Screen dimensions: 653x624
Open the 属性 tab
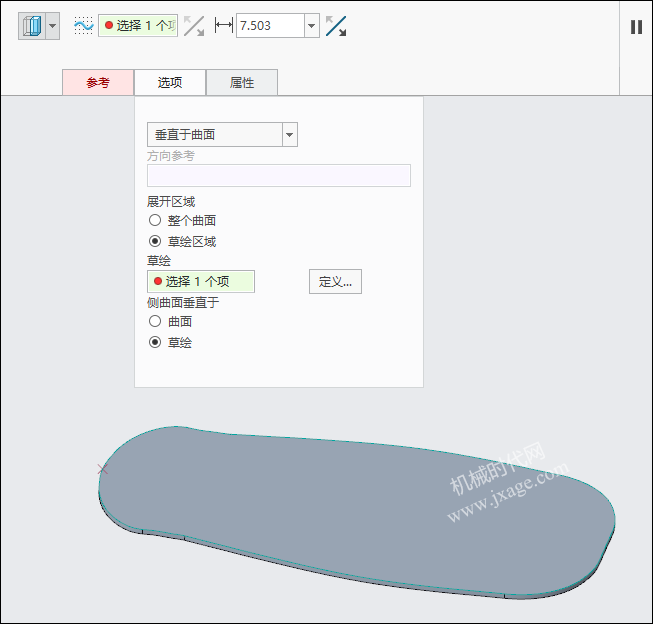(242, 82)
